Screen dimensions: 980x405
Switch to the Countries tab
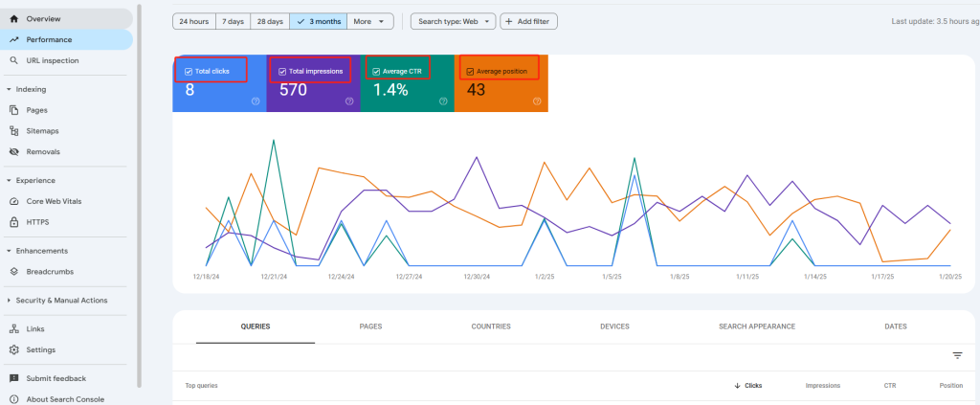click(490, 326)
